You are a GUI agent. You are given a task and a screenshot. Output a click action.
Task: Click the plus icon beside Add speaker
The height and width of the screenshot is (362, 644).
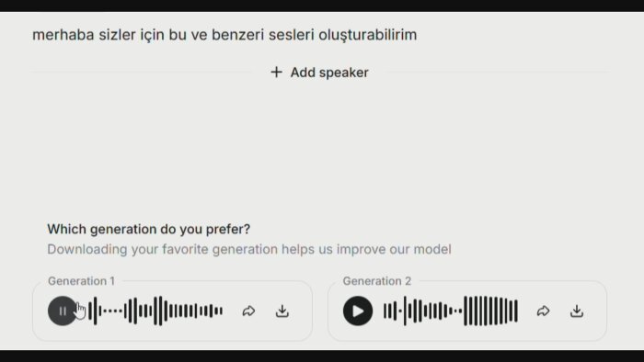(x=276, y=73)
